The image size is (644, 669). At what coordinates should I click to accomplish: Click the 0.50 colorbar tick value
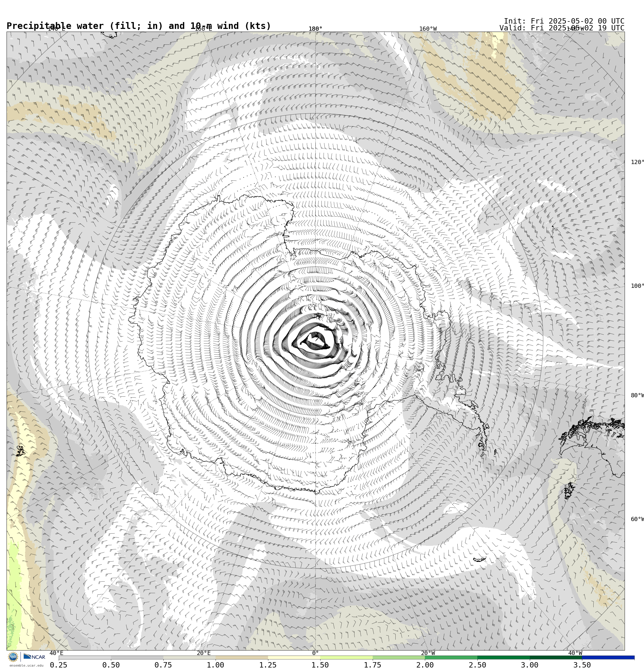click(111, 665)
